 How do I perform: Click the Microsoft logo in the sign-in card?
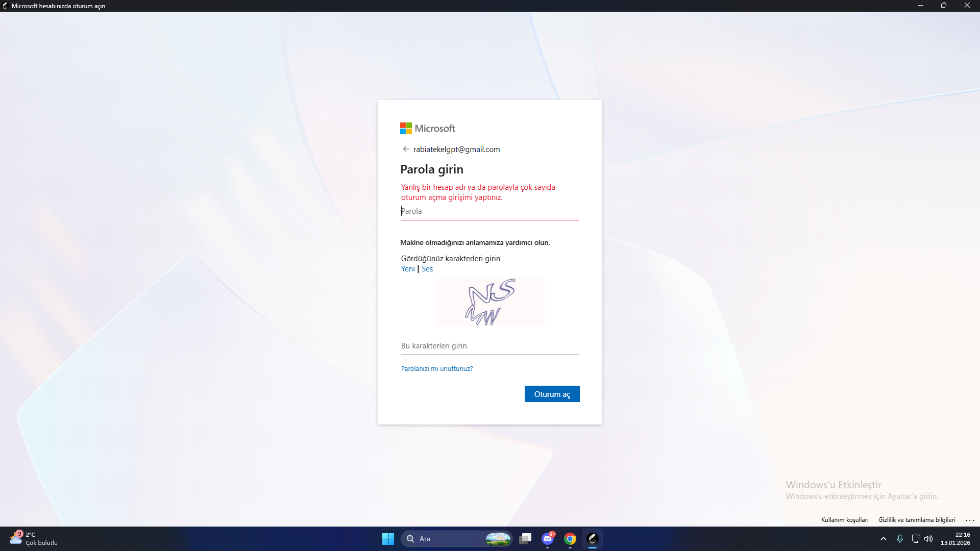tap(428, 128)
